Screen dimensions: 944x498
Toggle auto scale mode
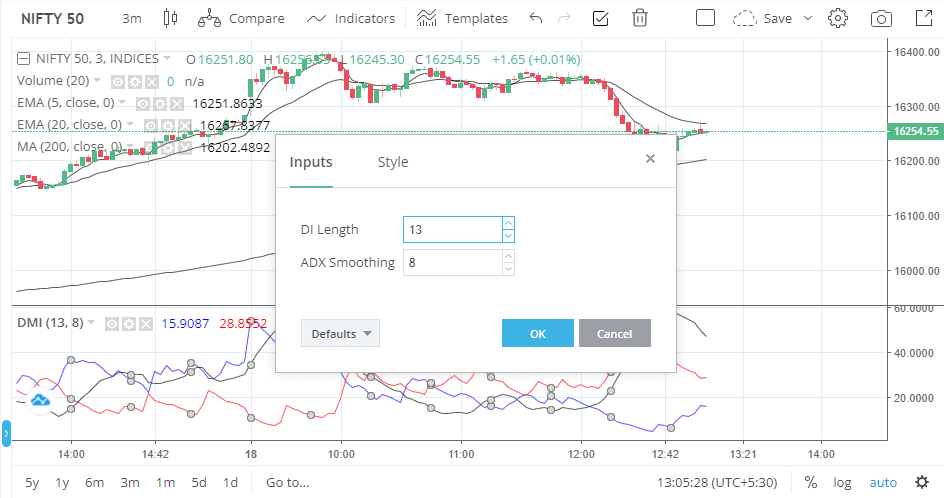883,482
